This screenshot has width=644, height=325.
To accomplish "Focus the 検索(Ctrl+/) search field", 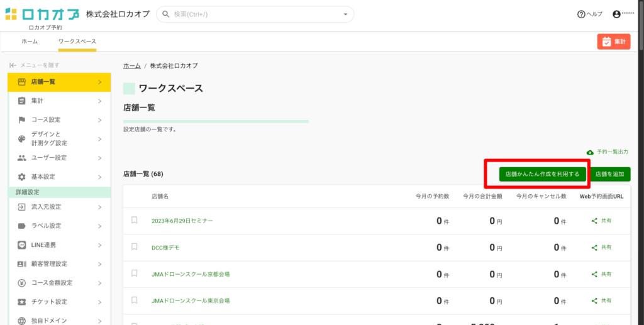I will [x=255, y=14].
